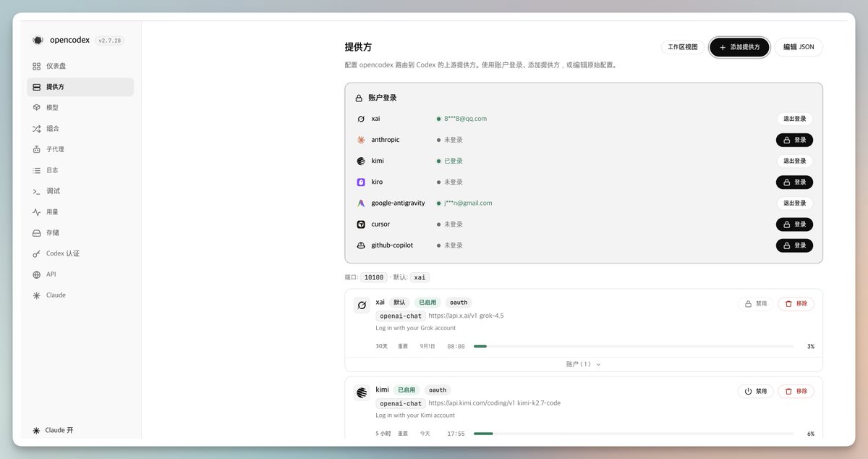Log in to cursor

point(794,224)
